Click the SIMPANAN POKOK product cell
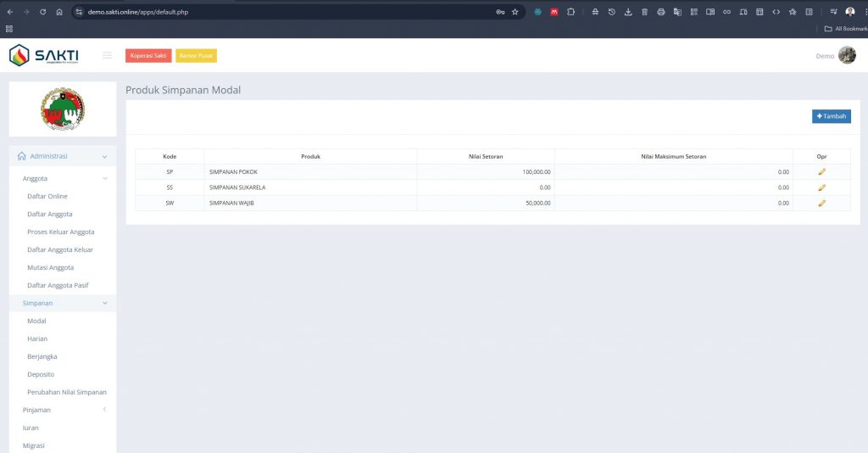The image size is (868, 453). click(310, 171)
